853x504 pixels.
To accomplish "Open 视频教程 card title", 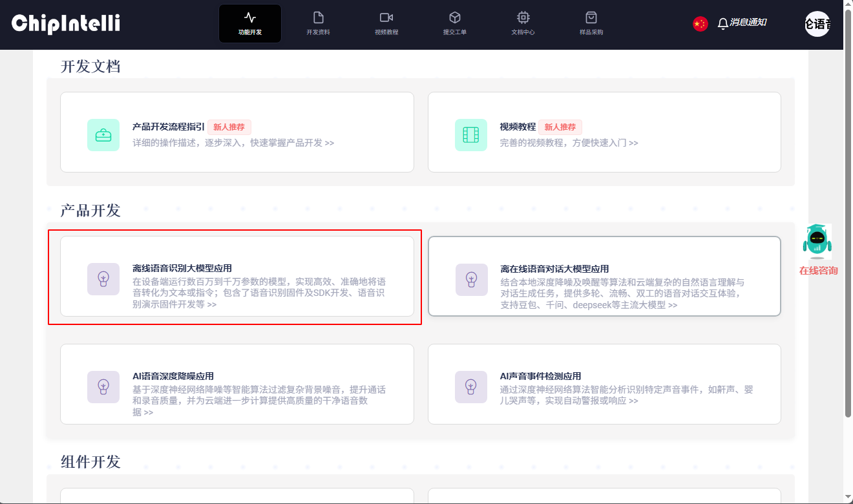I will (518, 127).
